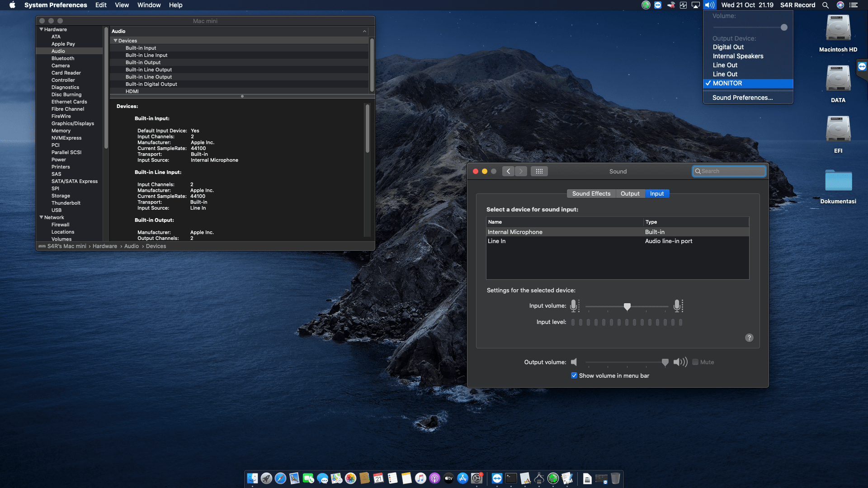Select Line In as the sound input device
This screenshot has width=868, height=488.
[x=497, y=241]
